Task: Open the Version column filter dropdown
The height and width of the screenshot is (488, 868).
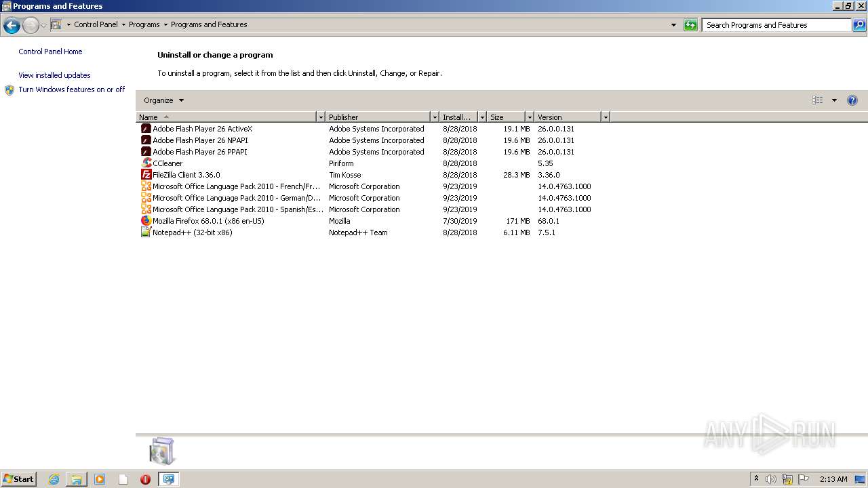Action: 606,117
